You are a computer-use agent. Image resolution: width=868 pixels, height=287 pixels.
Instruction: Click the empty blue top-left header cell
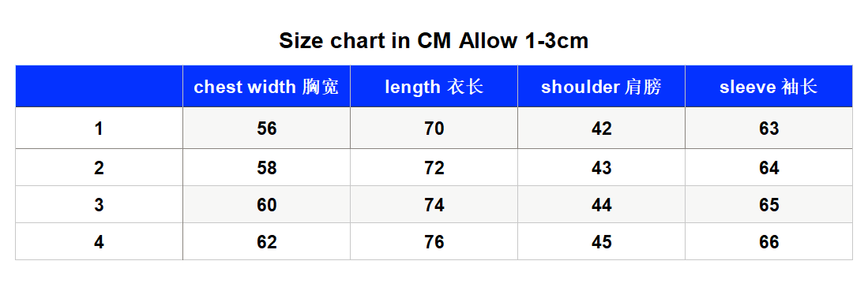pos(99,87)
